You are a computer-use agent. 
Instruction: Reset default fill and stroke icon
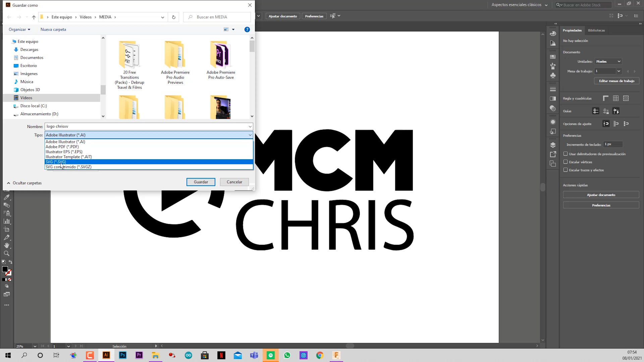pyautogui.click(x=4, y=262)
